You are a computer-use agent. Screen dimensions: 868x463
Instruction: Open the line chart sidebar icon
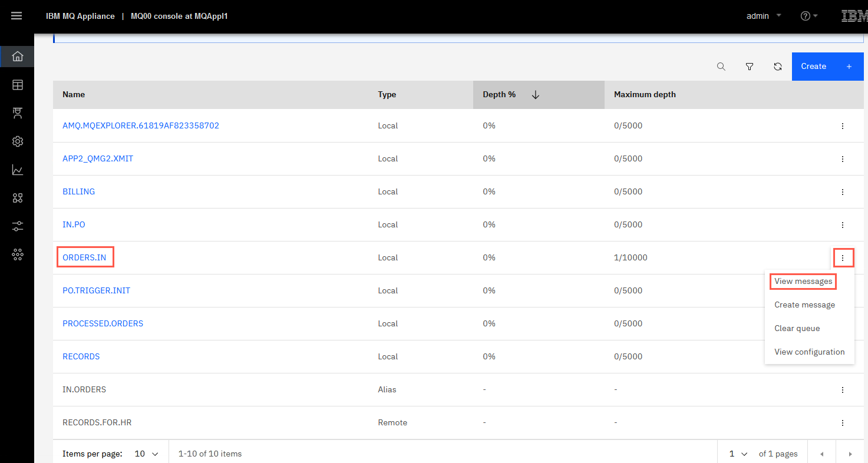point(17,170)
